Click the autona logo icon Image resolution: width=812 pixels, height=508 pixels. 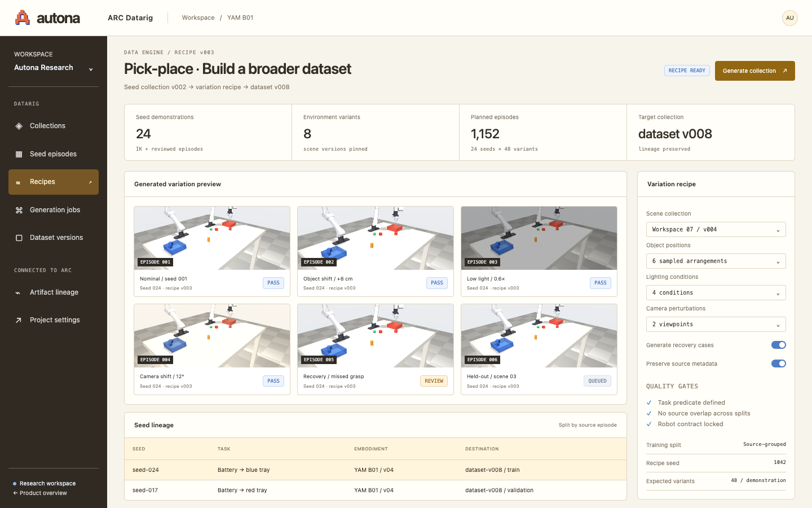(x=23, y=17)
